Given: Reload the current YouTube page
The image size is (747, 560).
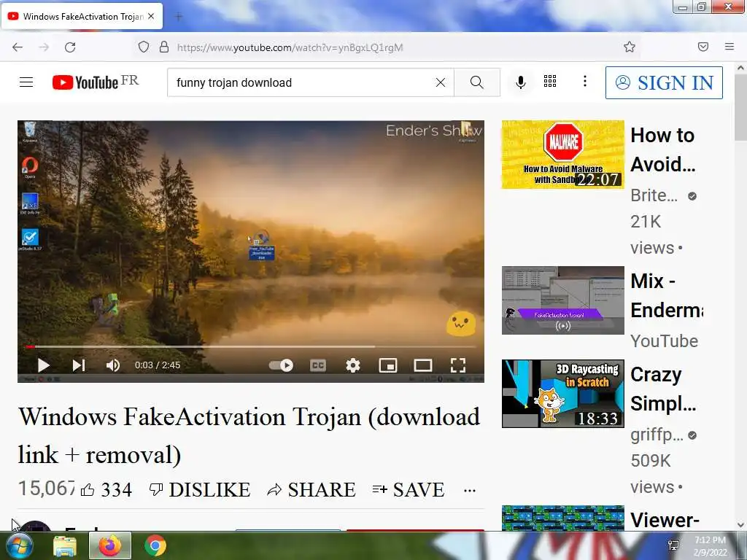Looking at the screenshot, I should (70, 47).
